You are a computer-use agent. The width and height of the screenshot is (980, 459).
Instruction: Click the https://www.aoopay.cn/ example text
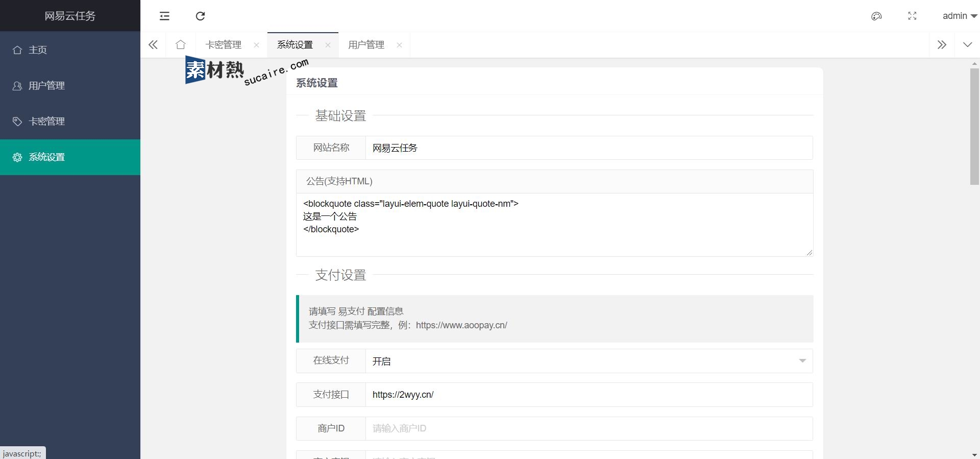point(461,325)
